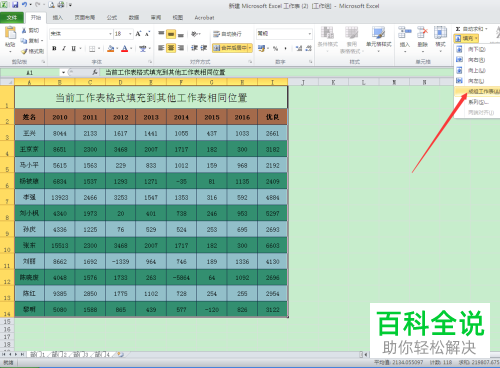Image resolution: width=500 pixels, height=368 pixels.
Task: Expand the Fill (填充) dropdown button
Action: point(466,39)
